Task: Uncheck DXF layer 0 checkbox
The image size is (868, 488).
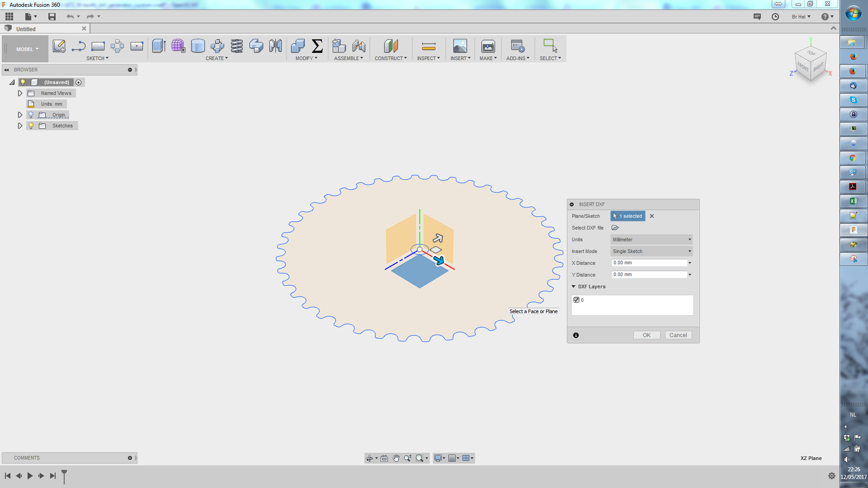Action: click(576, 300)
